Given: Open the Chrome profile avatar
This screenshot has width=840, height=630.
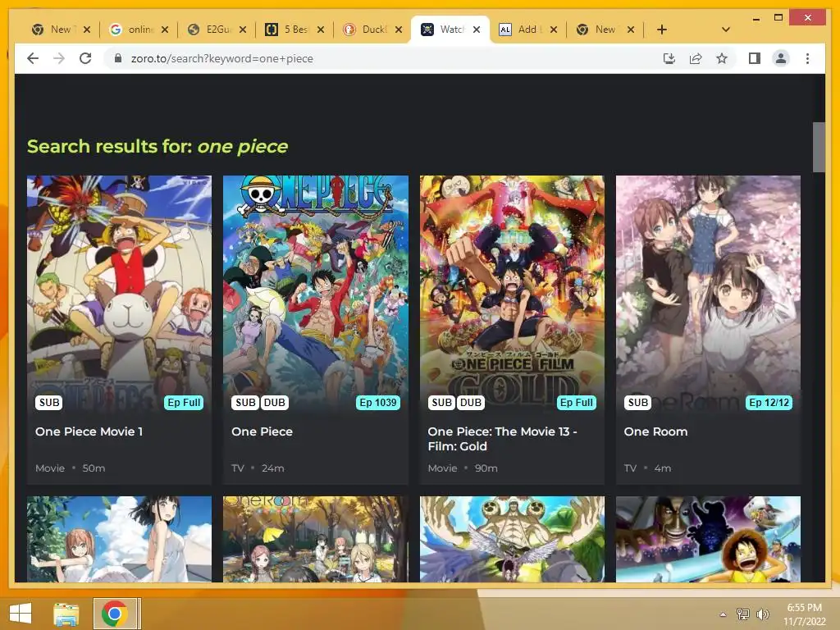Looking at the screenshot, I should click(x=781, y=58).
